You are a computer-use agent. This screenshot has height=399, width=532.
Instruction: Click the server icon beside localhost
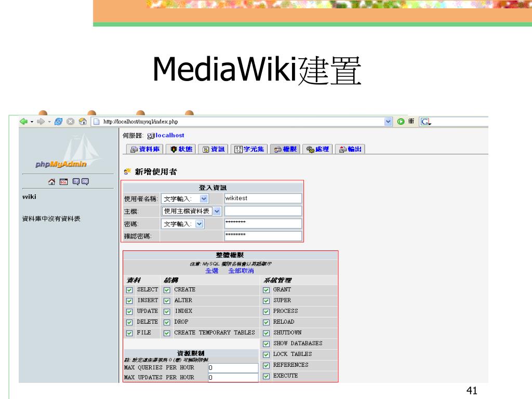click(151, 136)
